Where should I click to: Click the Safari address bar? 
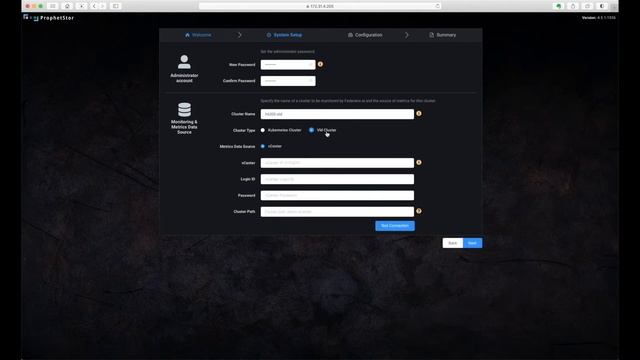pyautogui.click(x=320, y=6)
